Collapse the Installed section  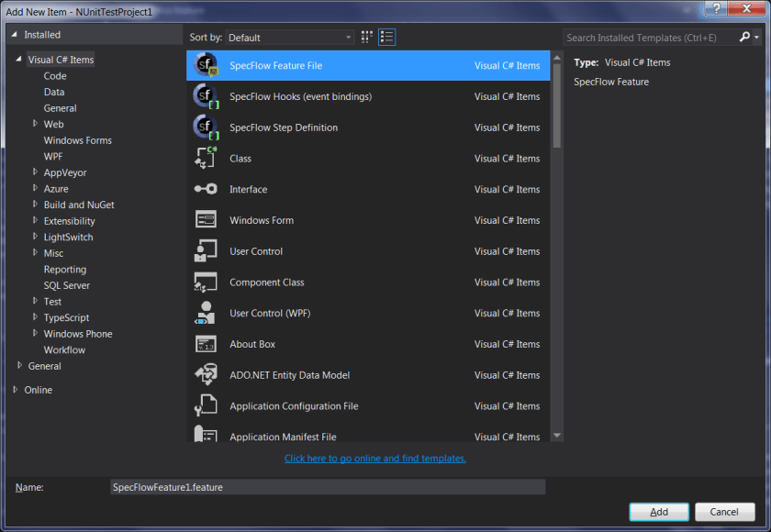[x=12, y=34]
